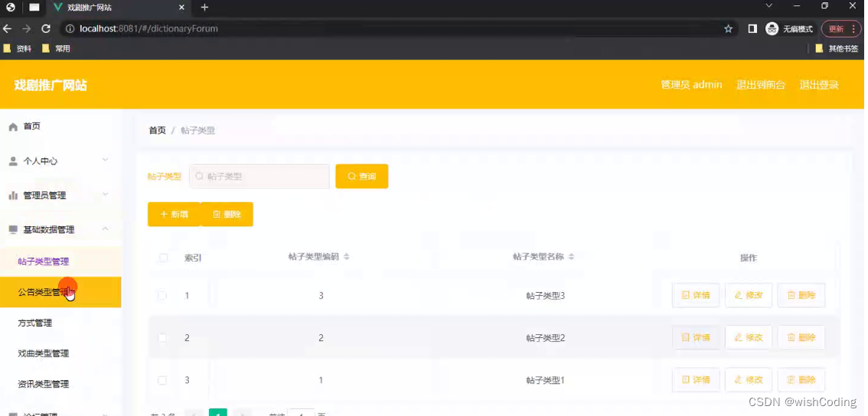Image resolution: width=868 pixels, height=416 pixels.
Task: Open 详情 for 帖子类型3
Action: 696,295
